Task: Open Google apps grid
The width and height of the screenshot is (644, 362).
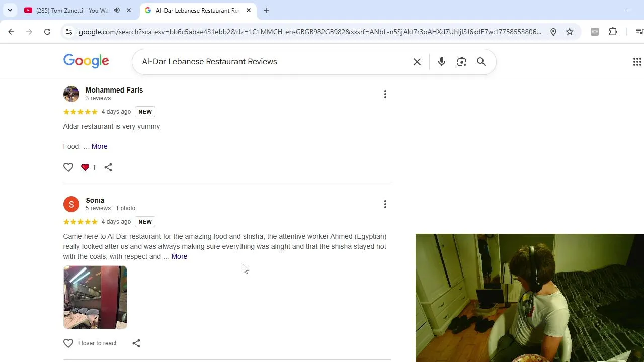Action: click(x=637, y=62)
